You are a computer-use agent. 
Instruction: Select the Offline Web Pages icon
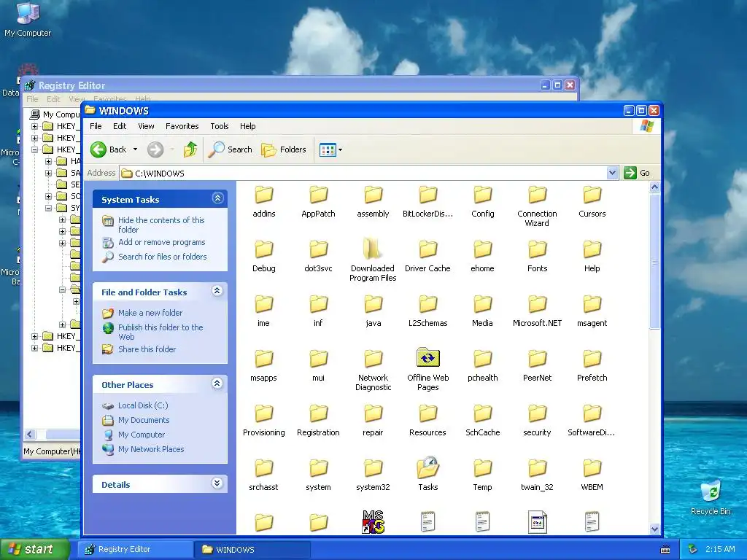click(427, 357)
